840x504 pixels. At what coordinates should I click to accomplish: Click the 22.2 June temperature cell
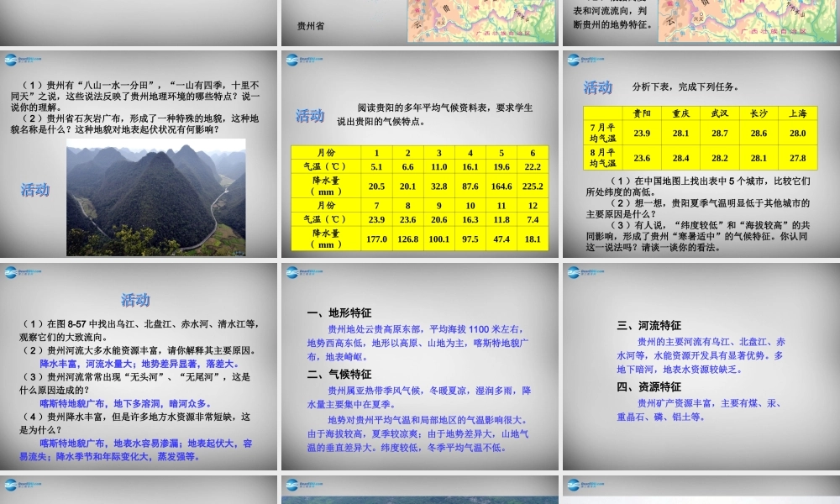[x=533, y=166]
